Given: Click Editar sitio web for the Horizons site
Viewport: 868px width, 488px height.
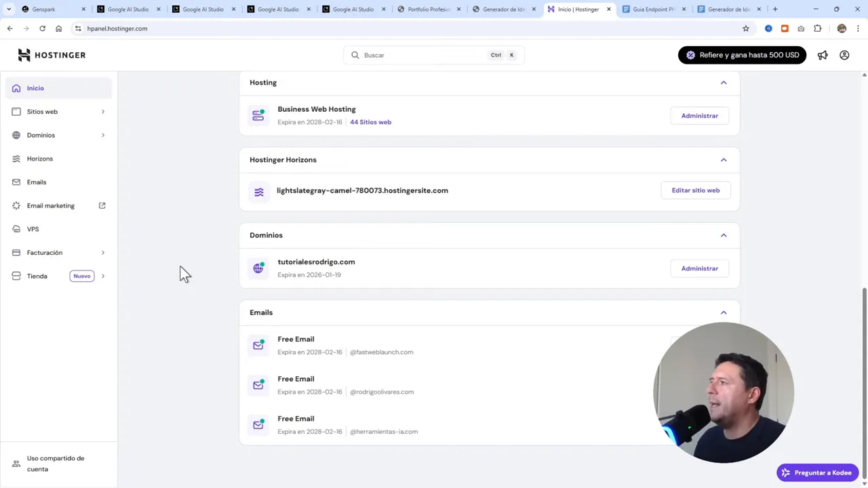Looking at the screenshot, I should (695, 190).
